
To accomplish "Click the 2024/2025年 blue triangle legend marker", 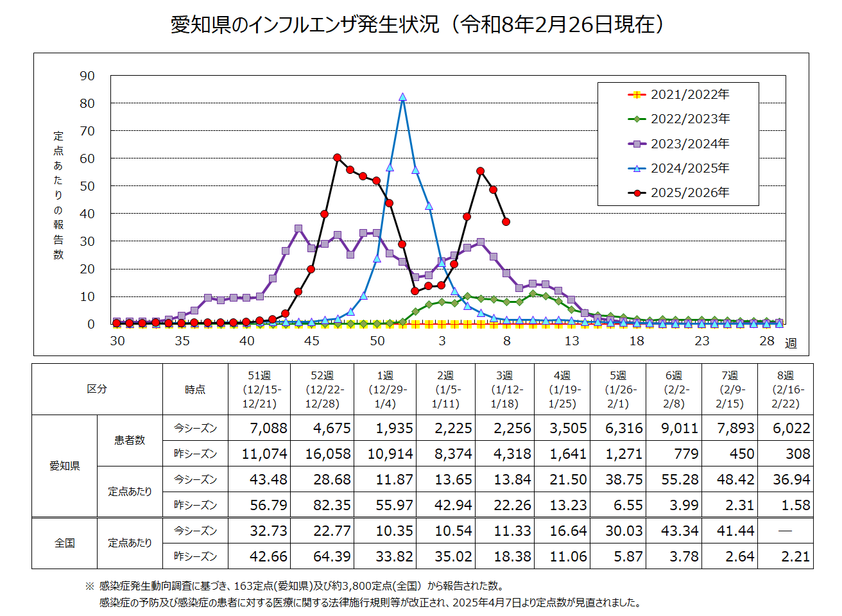I will click(x=637, y=168).
